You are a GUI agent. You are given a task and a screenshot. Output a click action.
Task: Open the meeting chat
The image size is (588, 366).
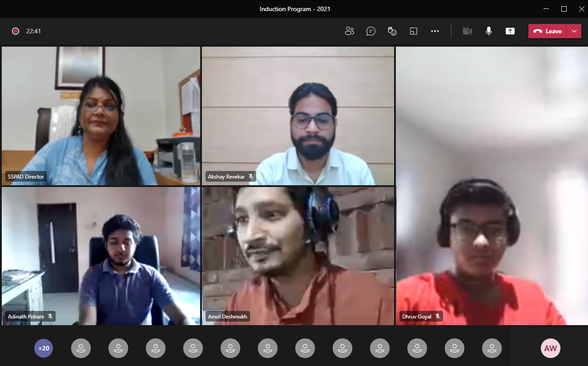[x=371, y=31]
